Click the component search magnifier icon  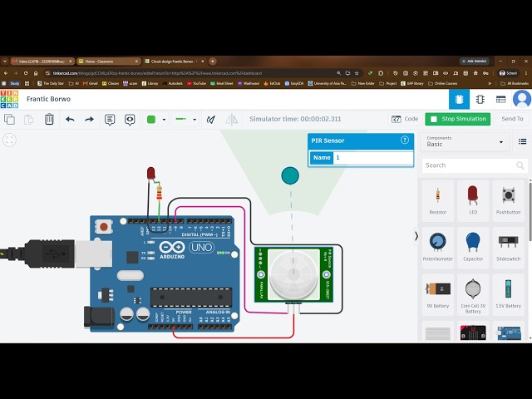coord(520,165)
